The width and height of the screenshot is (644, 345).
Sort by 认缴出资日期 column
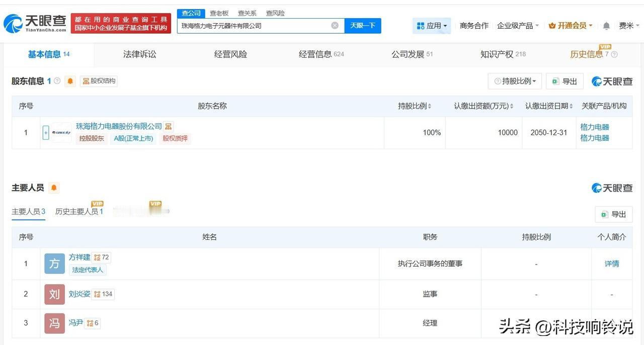click(x=549, y=106)
